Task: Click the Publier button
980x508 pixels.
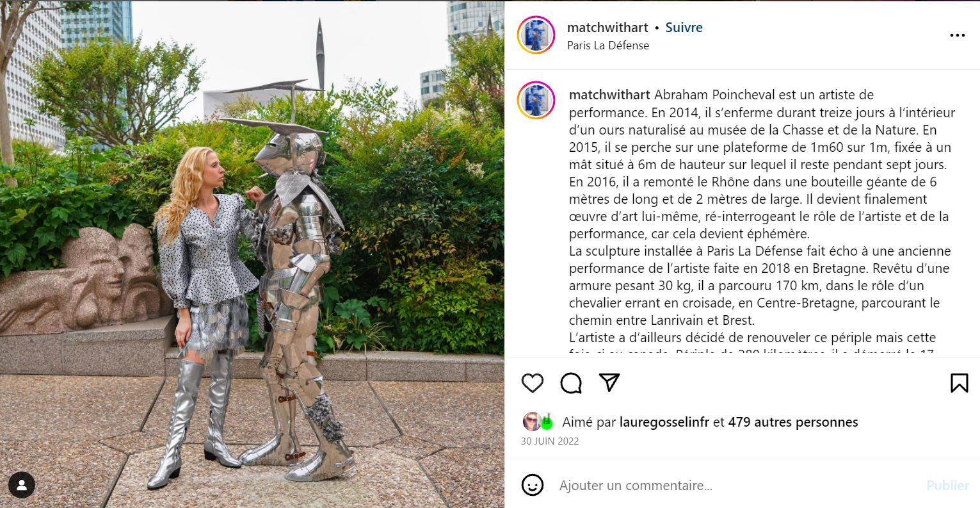Action: (x=947, y=486)
